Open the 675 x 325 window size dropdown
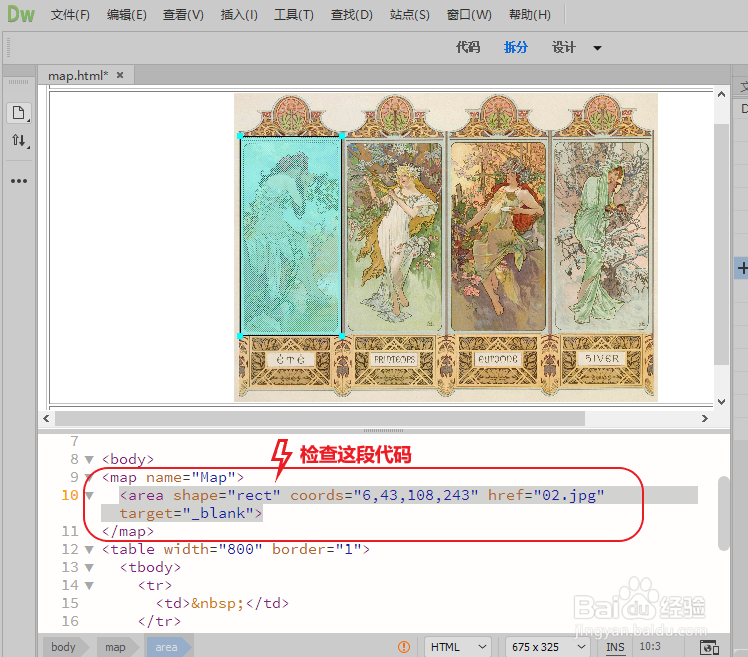The height and width of the screenshot is (657, 748). click(548, 647)
